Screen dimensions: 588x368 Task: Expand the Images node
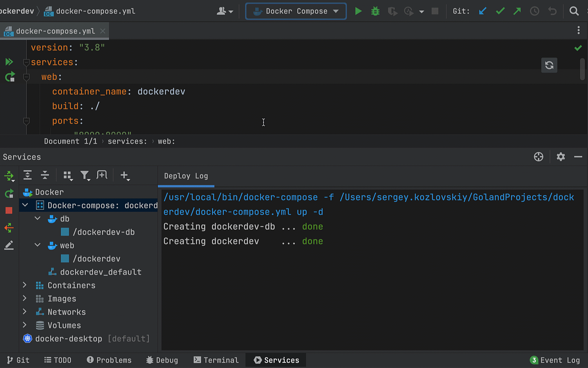click(x=25, y=298)
